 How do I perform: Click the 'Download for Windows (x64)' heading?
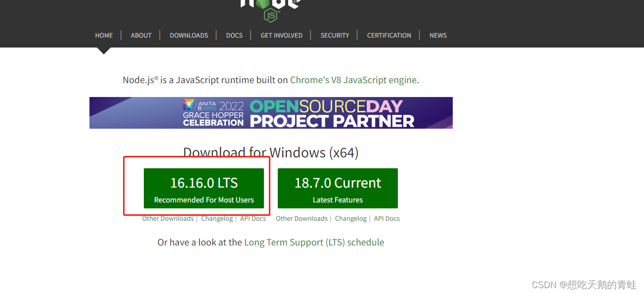[x=271, y=152]
